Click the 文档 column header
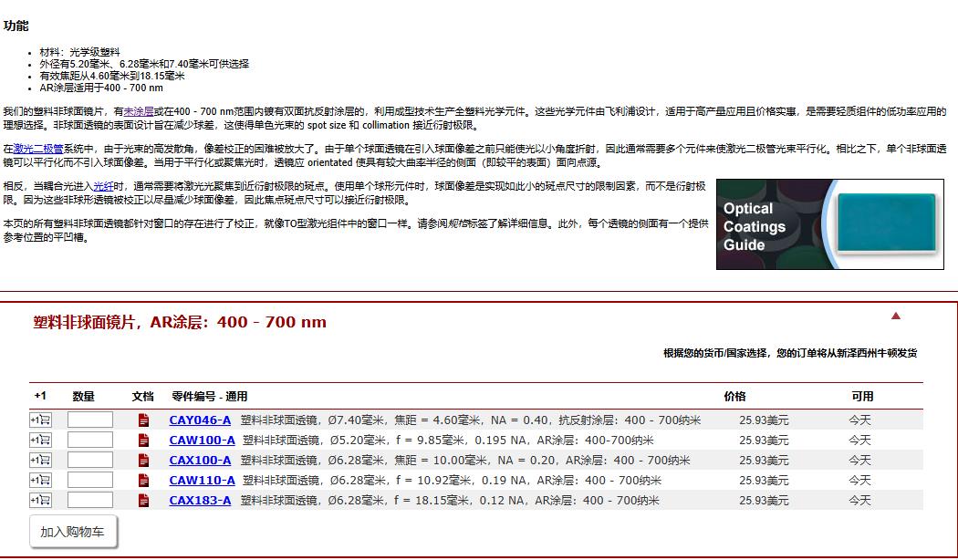 click(x=143, y=397)
